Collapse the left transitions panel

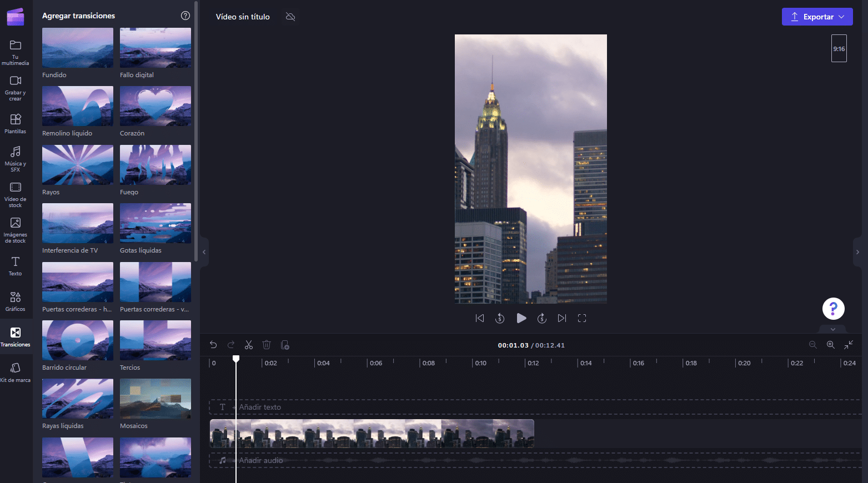(x=204, y=252)
